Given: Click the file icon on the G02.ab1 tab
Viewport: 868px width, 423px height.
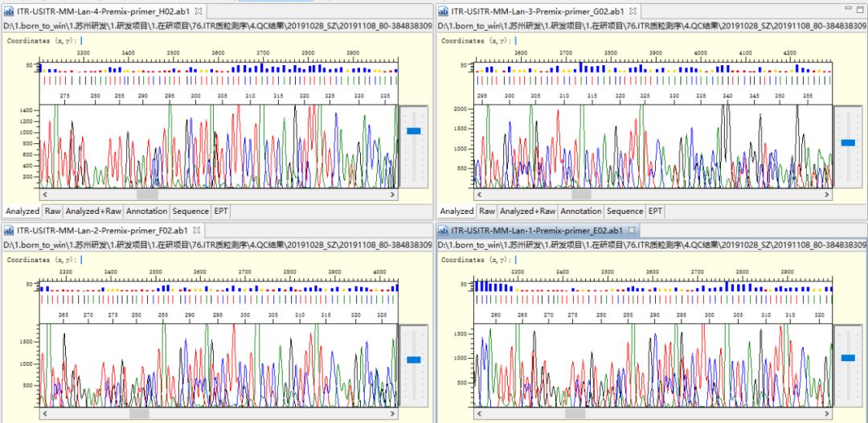Looking at the screenshot, I should click(443, 11).
